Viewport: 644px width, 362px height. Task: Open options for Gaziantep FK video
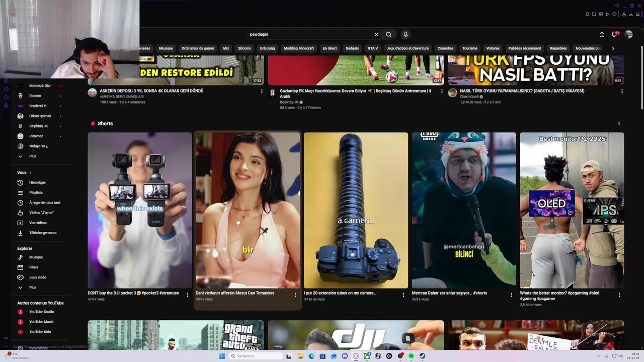click(442, 92)
